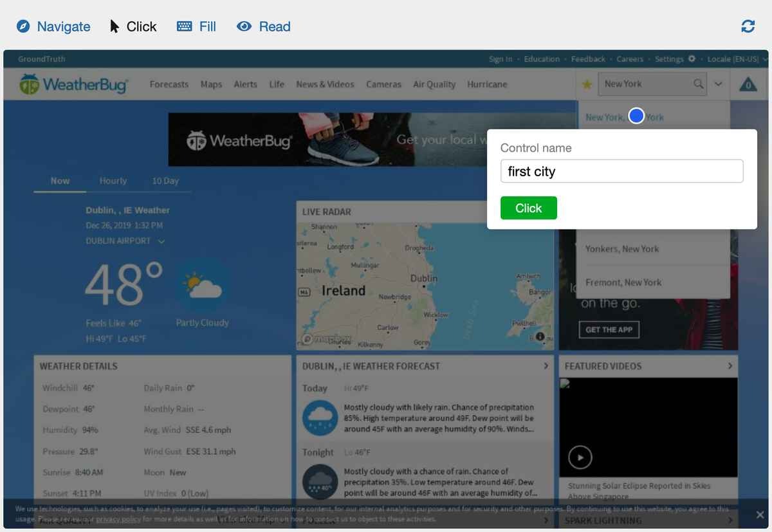Click the WEATHER DETAILS heading

(x=78, y=366)
